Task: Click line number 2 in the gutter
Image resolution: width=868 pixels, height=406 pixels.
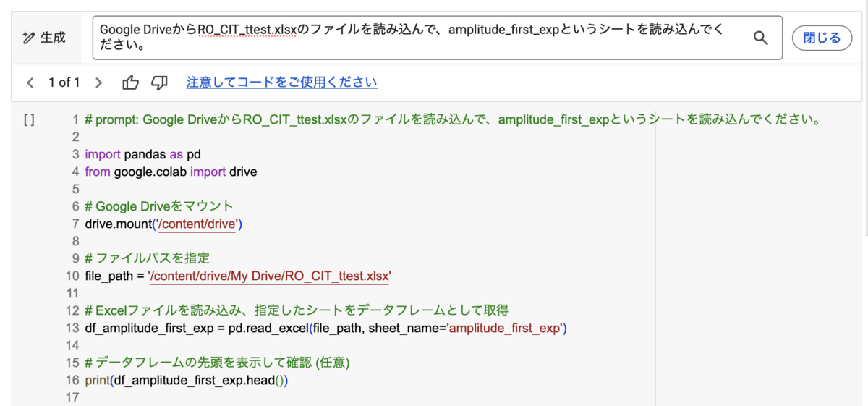Action: (75, 137)
